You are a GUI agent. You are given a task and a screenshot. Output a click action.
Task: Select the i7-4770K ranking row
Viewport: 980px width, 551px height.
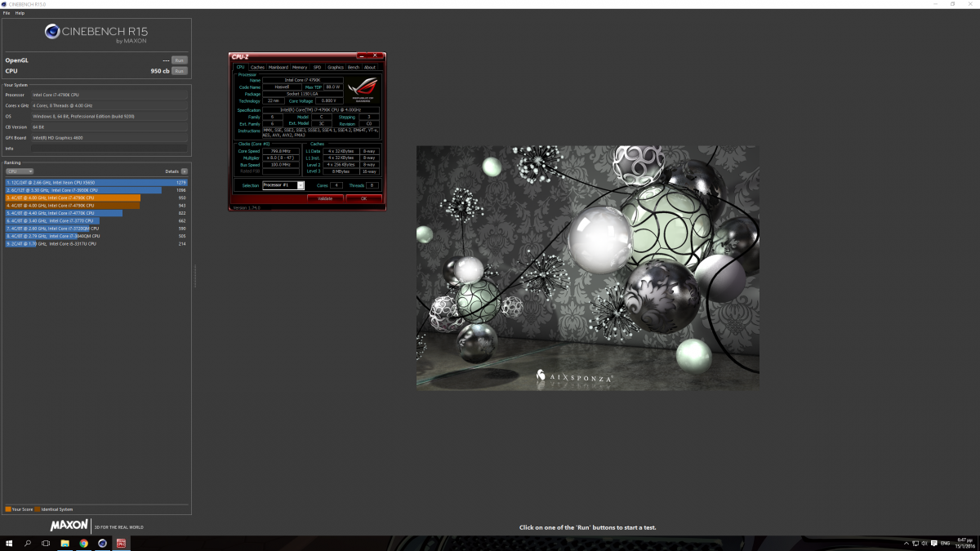pyautogui.click(x=96, y=213)
